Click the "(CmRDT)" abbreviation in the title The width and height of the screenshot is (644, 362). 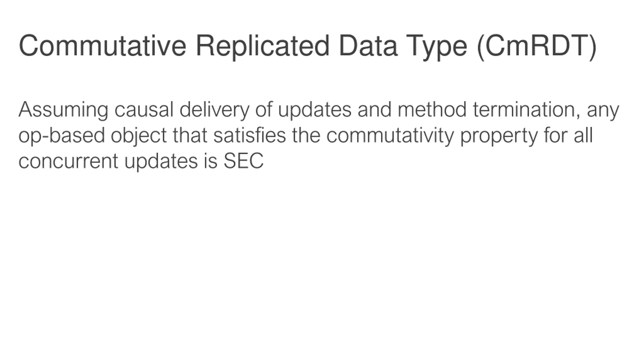536,47
